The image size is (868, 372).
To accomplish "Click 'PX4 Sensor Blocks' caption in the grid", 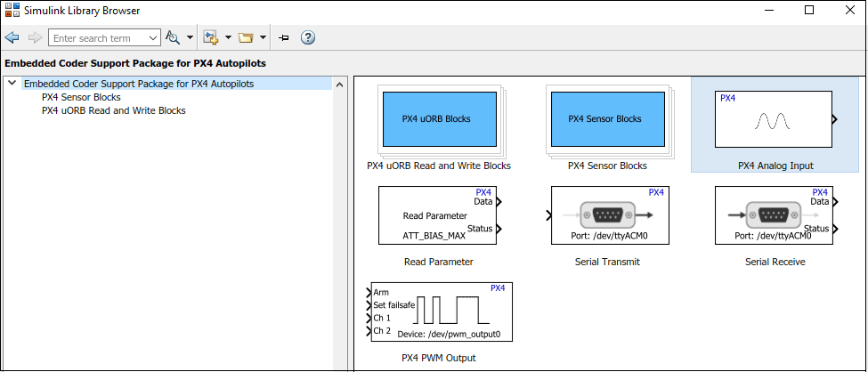I will coord(607,166).
